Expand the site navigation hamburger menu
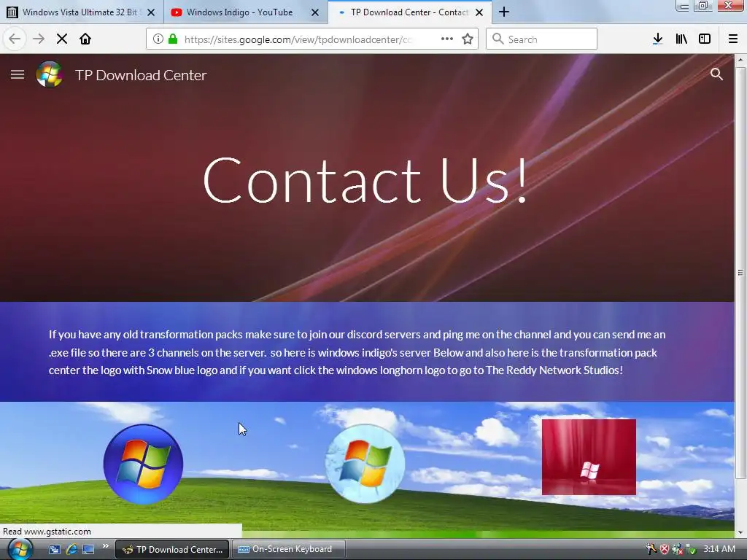Viewport: 747px width, 560px height. pyautogui.click(x=18, y=75)
